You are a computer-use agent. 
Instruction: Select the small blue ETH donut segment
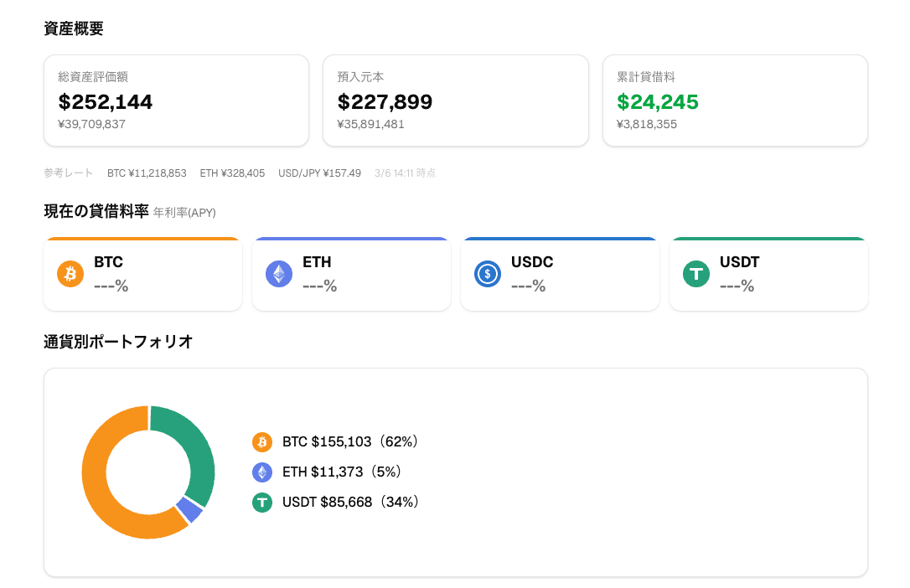189,509
